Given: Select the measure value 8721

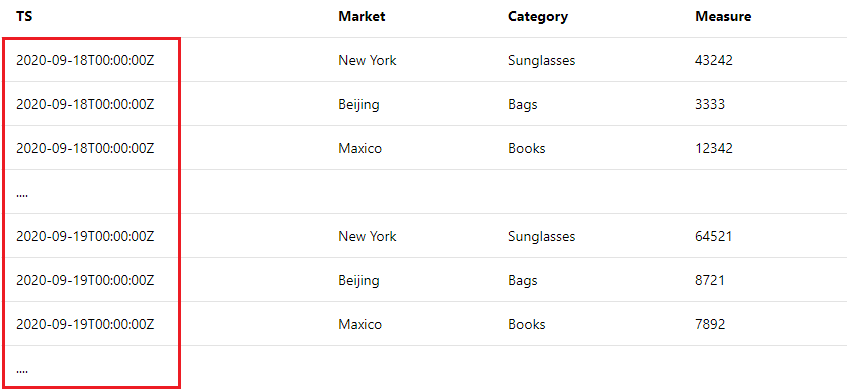Looking at the screenshot, I should click(x=710, y=280).
